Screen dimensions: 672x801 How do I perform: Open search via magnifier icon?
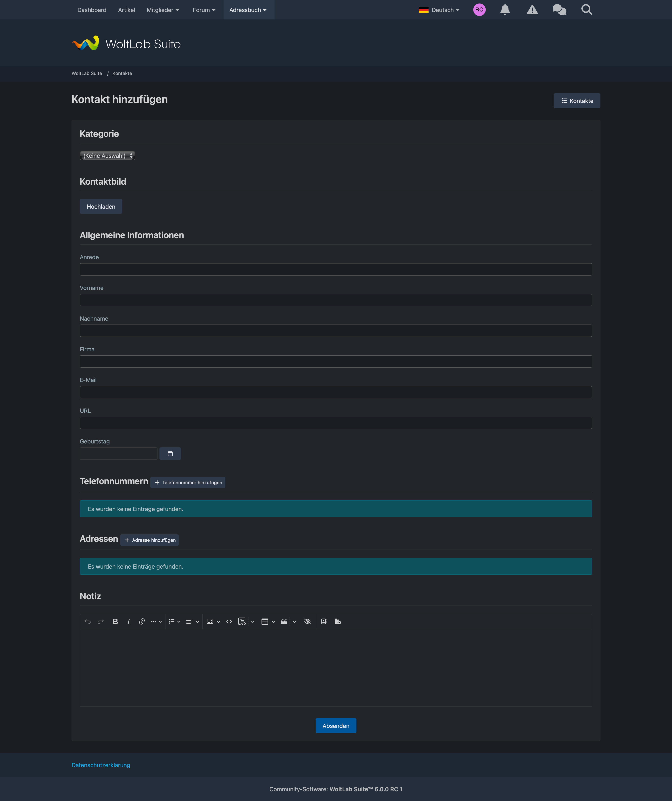586,10
